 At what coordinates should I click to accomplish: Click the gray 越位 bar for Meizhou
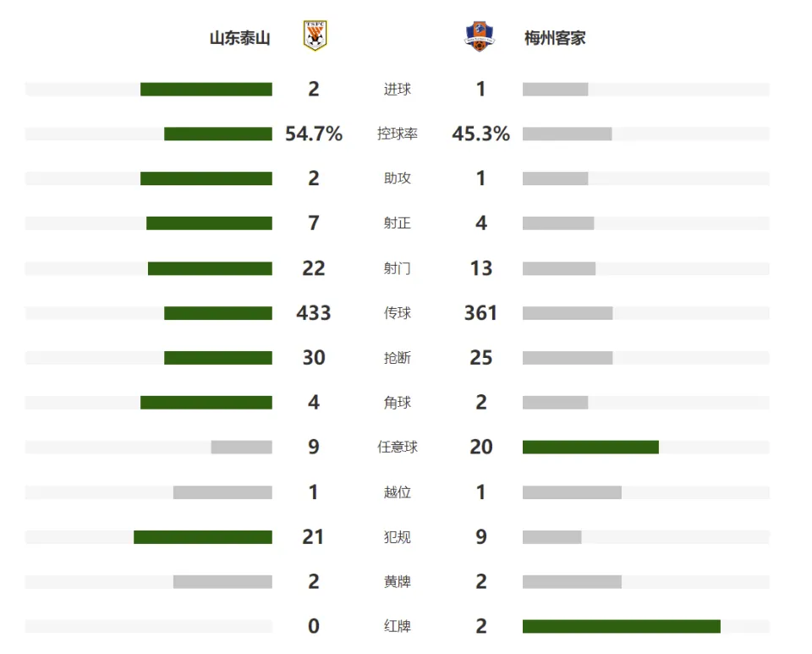point(572,492)
